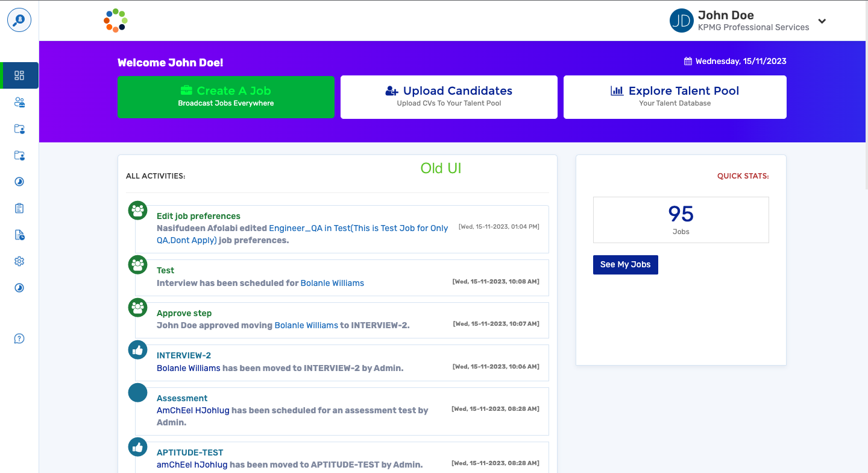Open the Bolanle Williams candidate link
868x473 pixels.
(332, 283)
